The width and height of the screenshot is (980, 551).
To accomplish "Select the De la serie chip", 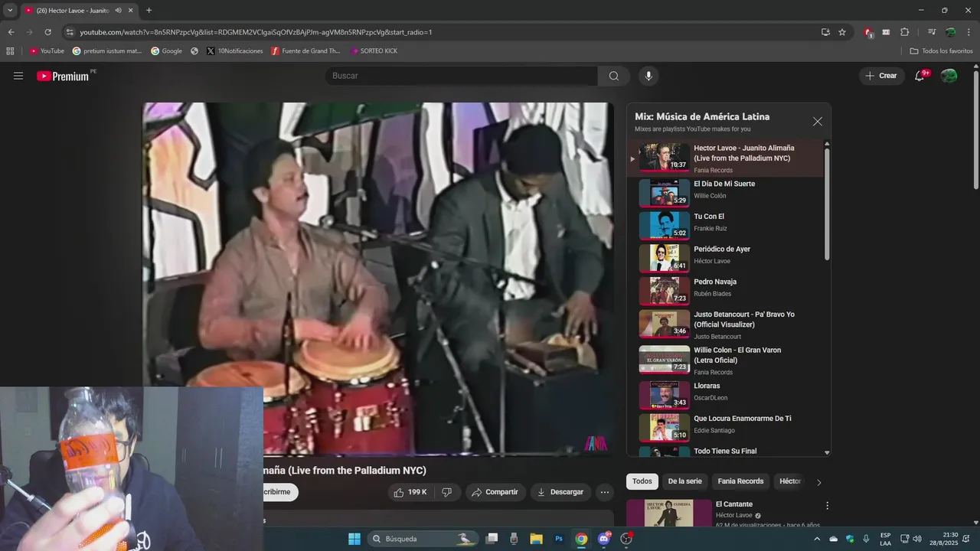I will pos(684,481).
